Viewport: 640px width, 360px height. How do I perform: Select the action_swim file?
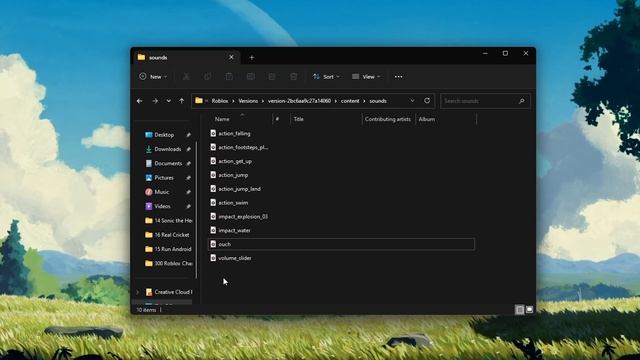[x=233, y=203]
